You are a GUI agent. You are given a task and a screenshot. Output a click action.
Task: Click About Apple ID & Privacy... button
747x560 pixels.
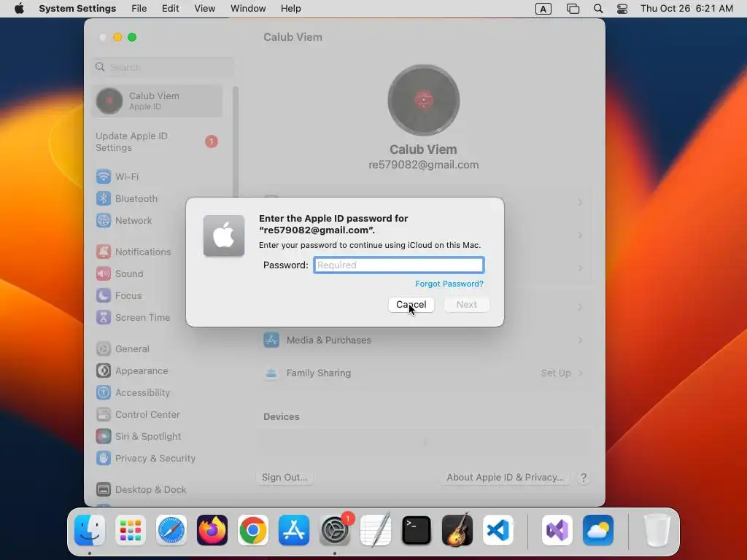tap(505, 477)
